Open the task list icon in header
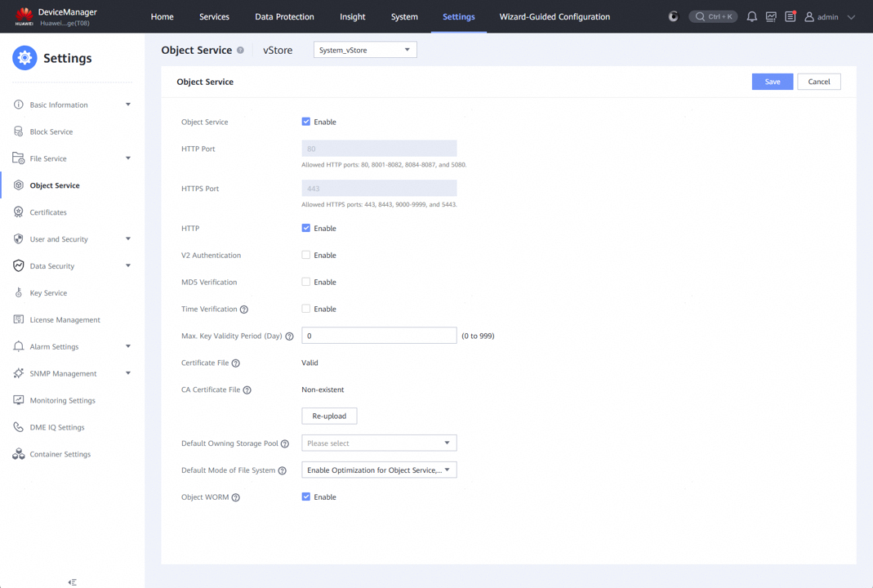 pyautogui.click(x=790, y=16)
